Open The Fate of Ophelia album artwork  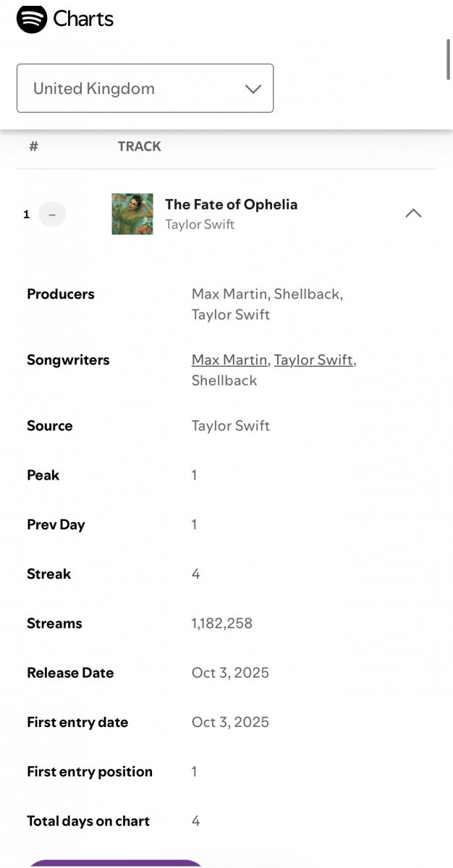(x=132, y=214)
